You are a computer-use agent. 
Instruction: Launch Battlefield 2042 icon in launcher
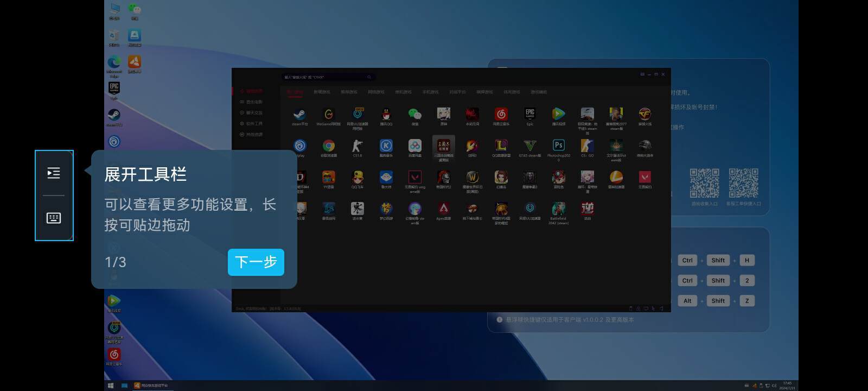(x=559, y=209)
